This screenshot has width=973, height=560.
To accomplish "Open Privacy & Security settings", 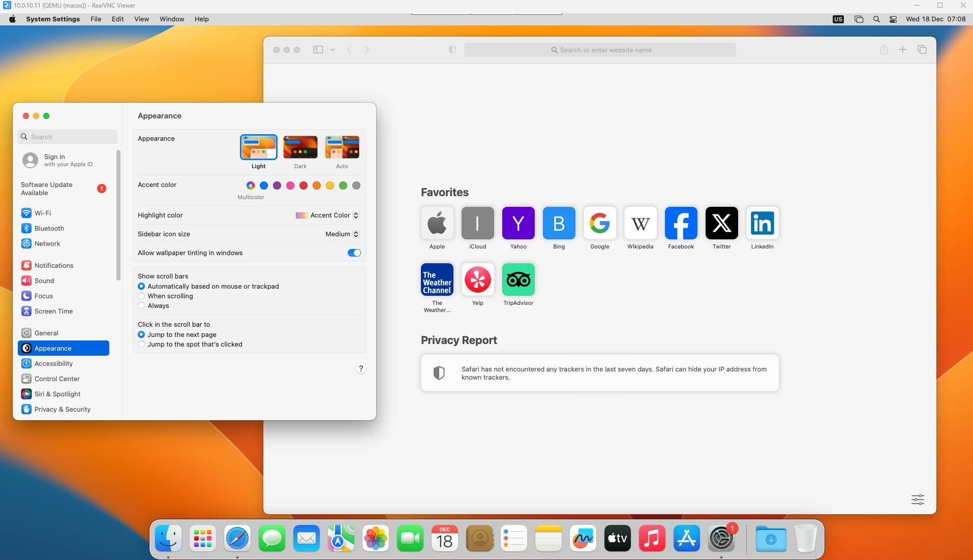I will (64, 409).
